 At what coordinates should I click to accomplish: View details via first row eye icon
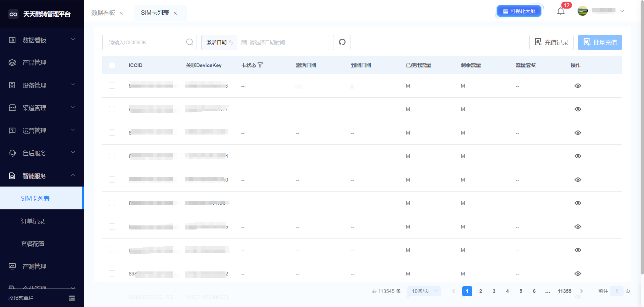(578, 86)
